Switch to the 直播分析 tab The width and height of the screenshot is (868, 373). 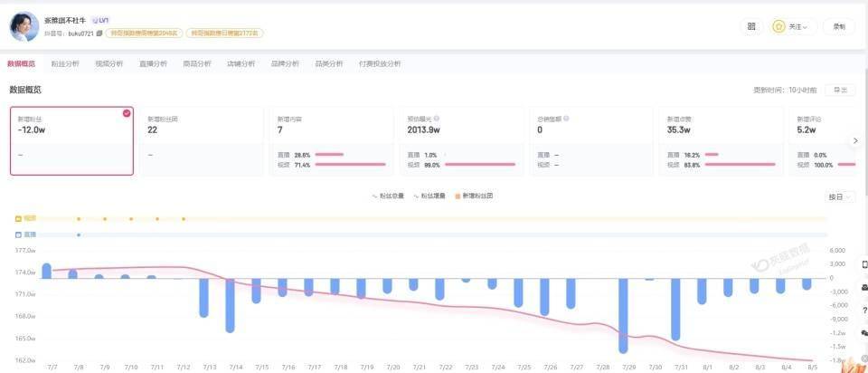pyautogui.click(x=154, y=63)
